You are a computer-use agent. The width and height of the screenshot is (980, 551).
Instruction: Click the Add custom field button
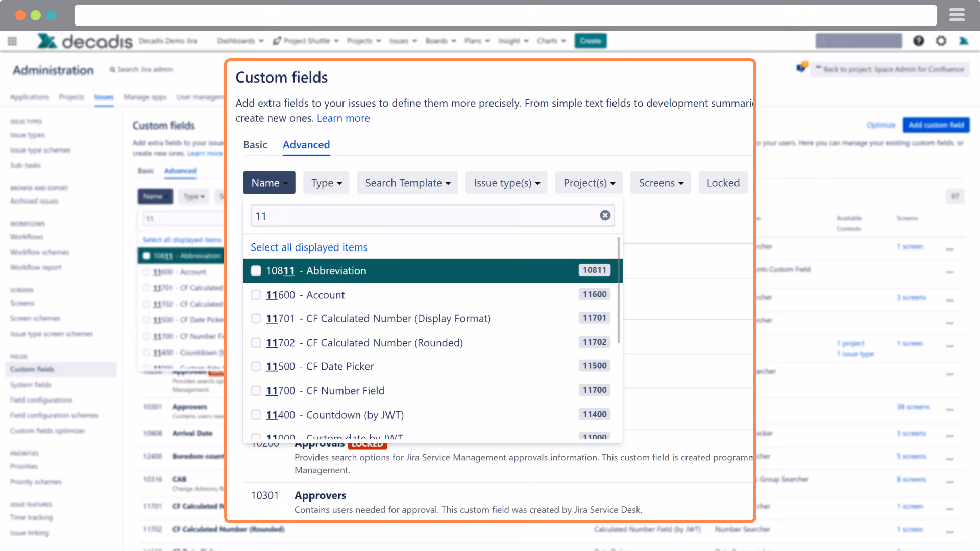(x=936, y=125)
